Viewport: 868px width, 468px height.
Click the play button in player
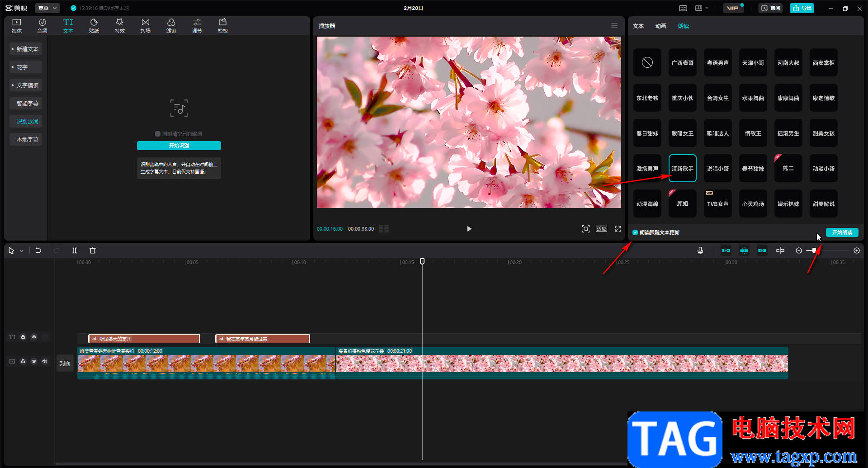tap(469, 229)
